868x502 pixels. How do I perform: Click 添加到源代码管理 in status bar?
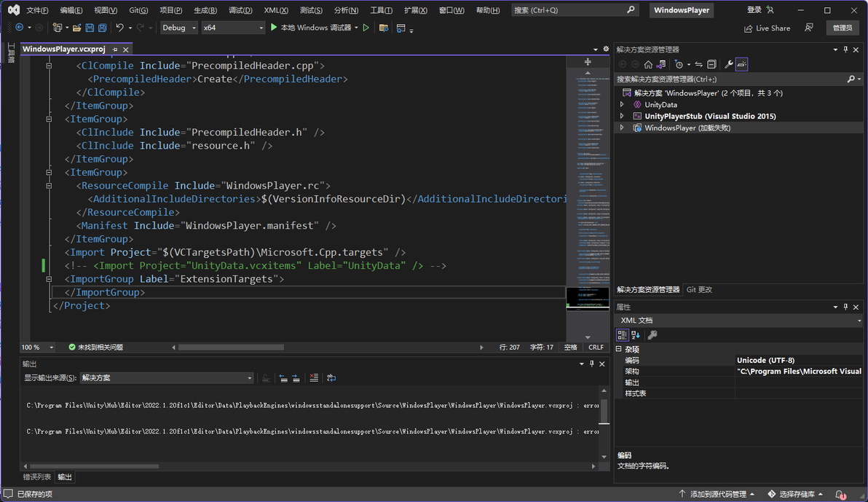tap(717, 494)
